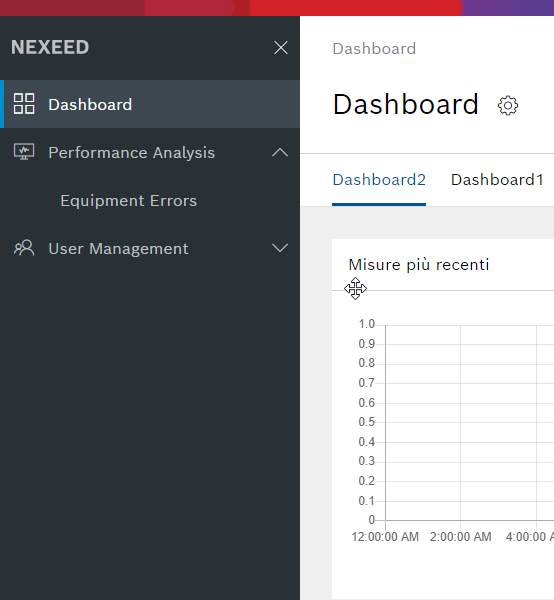Screen dimensions: 554x600
Task: Select Performance Analysis menu label
Action: pyautogui.click(x=132, y=153)
